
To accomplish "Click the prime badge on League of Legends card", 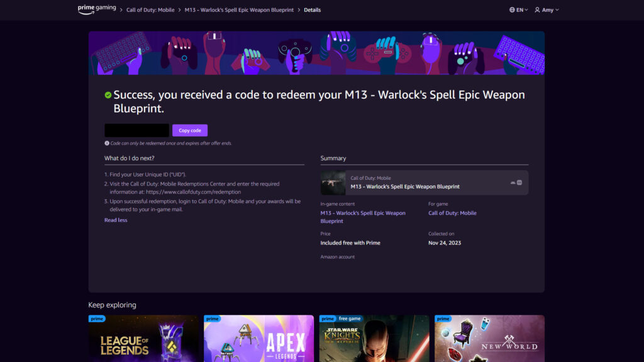I will tap(97, 319).
